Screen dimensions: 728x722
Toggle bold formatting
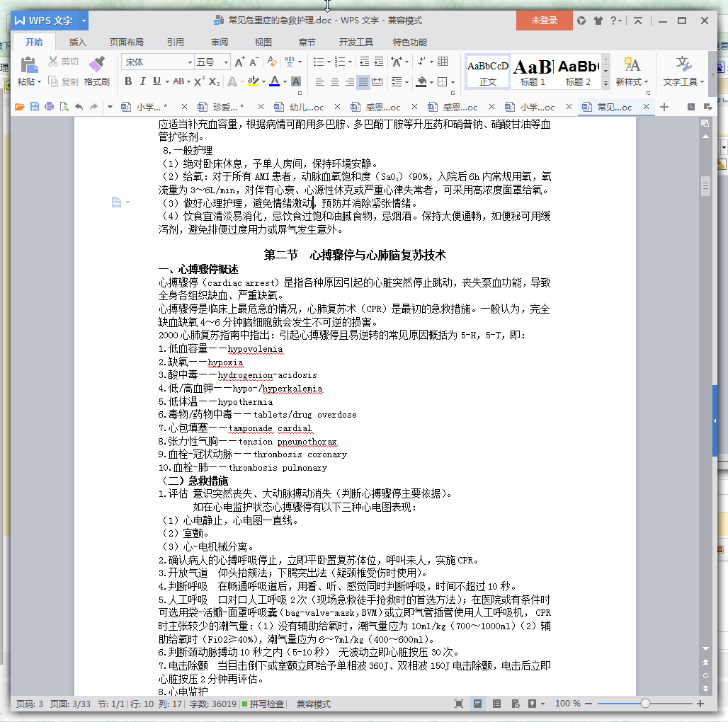[x=128, y=81]
